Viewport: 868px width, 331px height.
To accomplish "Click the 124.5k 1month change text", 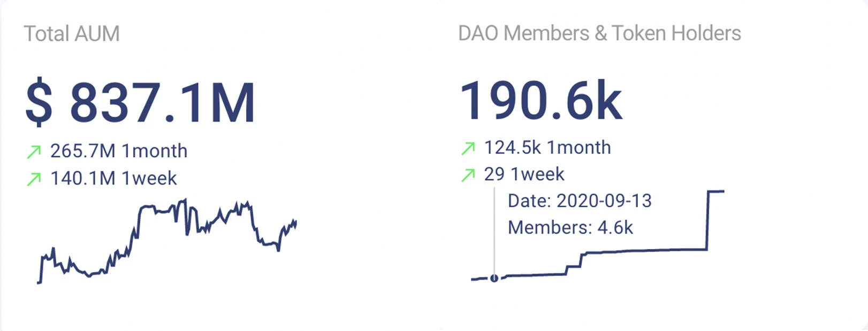I will pos(547,147).
